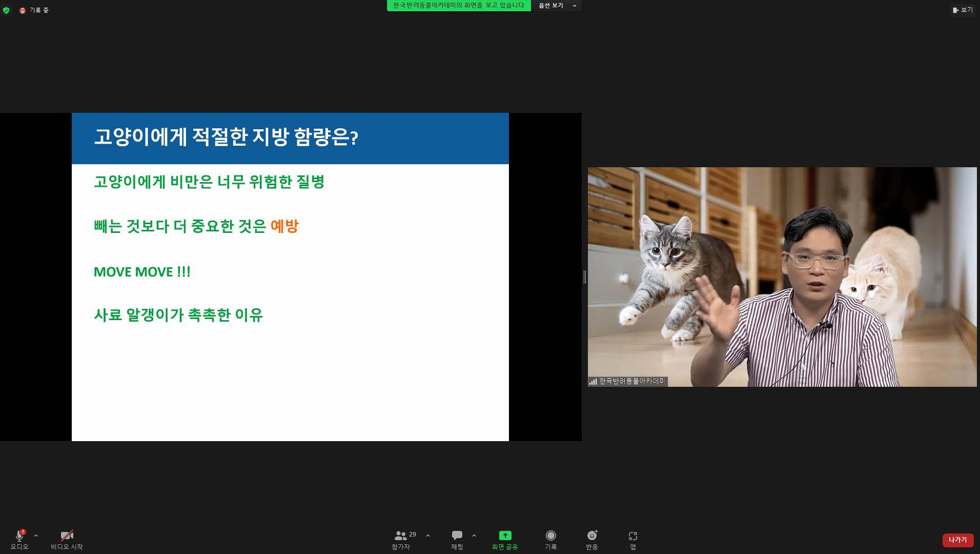Click the slide title 고양이에게 적절한 지방 함량은?

point(226,137)
